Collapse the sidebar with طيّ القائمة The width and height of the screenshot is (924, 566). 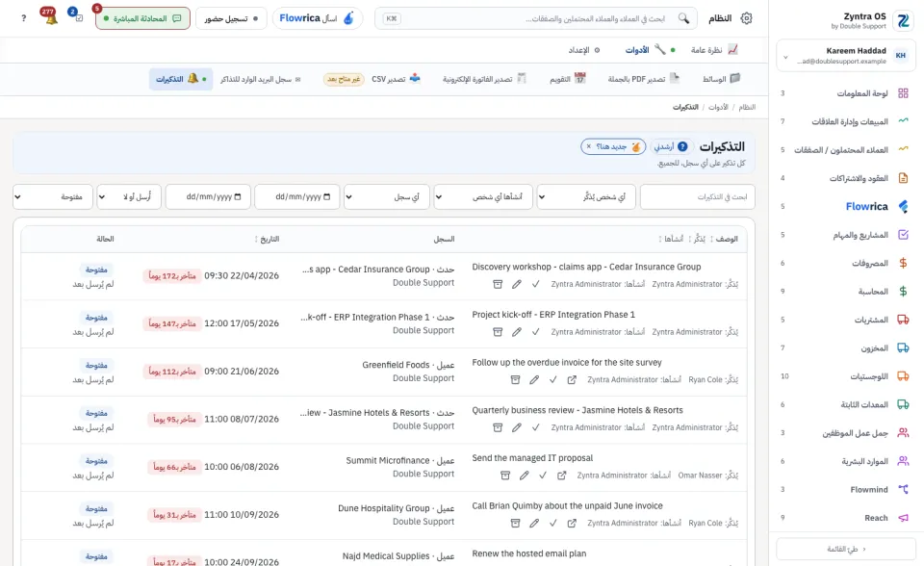[x=846, y=549]
